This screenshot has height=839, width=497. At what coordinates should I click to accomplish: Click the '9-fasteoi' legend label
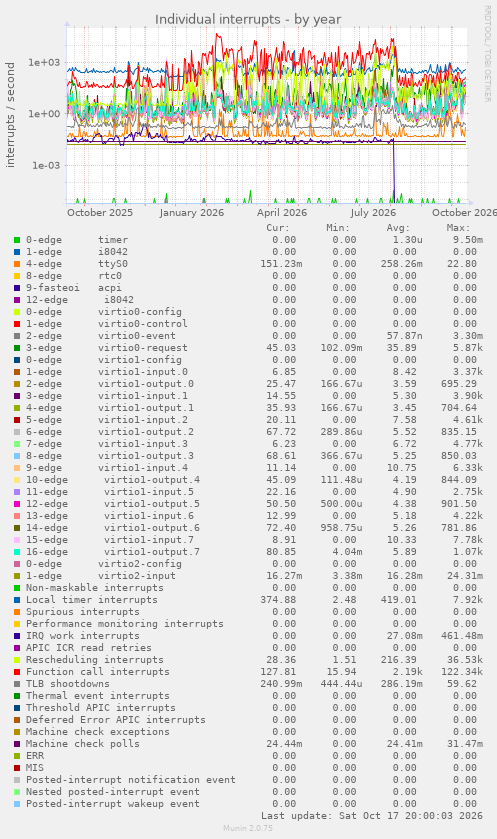point(53,288)
